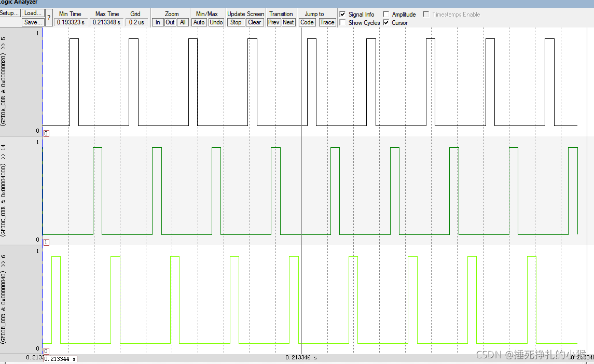Click the Min Time value 0.193323 s
The image size is (594, 364).
71,22
